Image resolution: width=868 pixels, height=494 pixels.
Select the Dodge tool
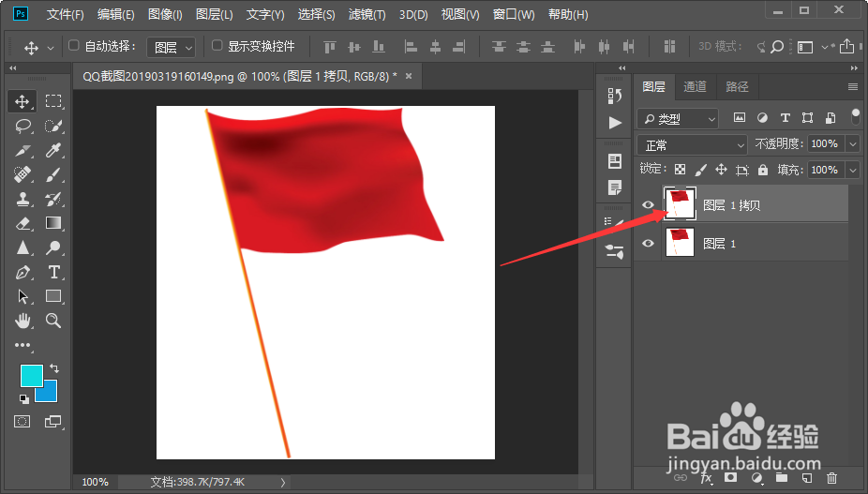pos(53,247)
